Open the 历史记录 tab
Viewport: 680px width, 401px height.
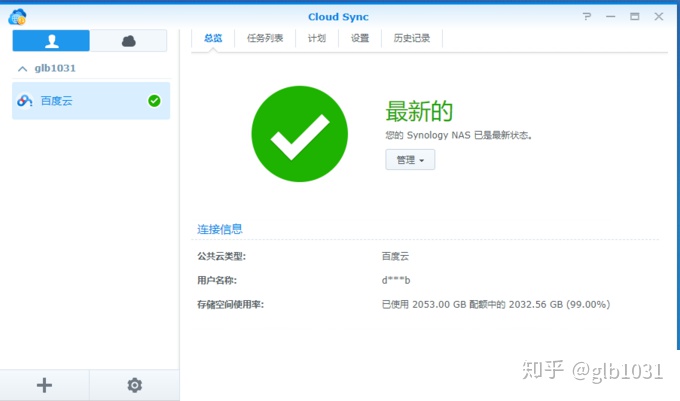pos(412,38)
